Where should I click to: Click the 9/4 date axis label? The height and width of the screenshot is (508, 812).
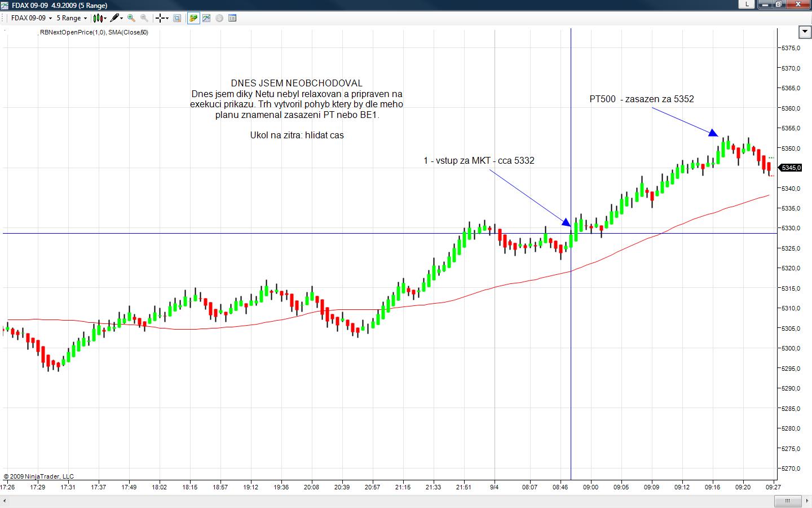click(x=495, y=487)
